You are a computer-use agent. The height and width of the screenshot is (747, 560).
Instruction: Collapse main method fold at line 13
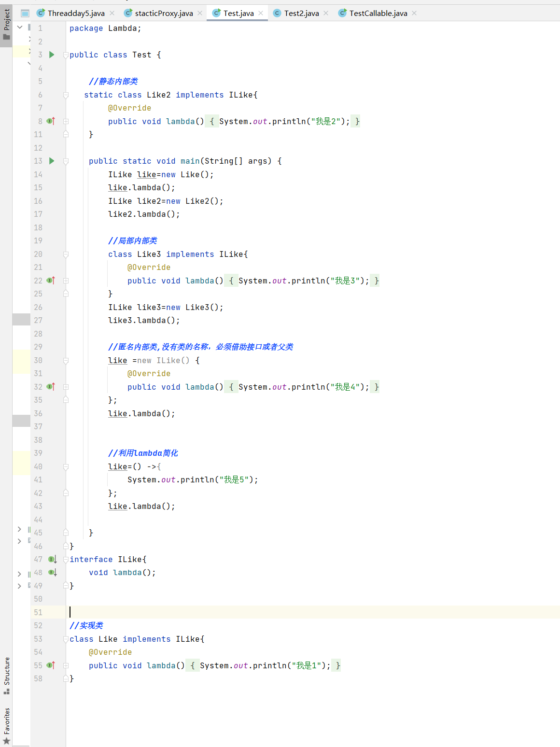click(66, 161)
